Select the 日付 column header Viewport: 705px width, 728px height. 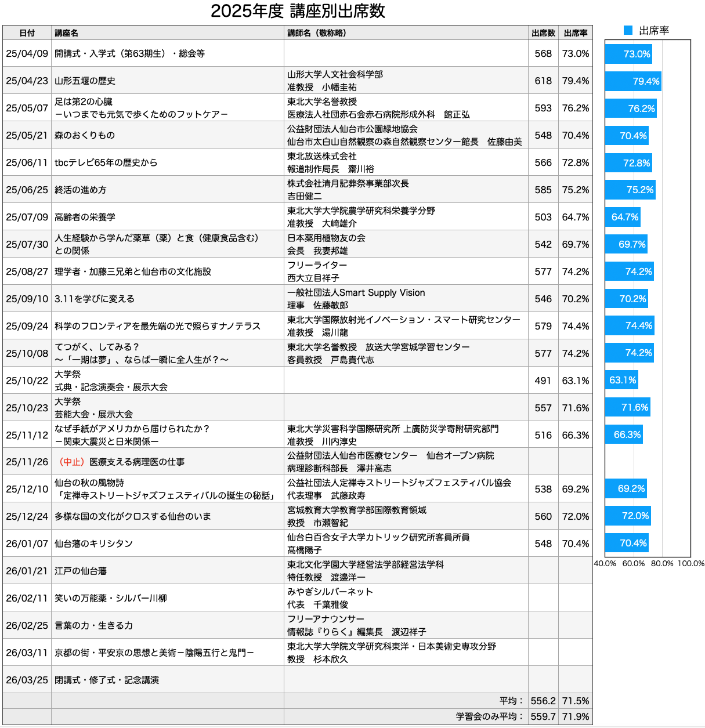(x=27, y=33)
